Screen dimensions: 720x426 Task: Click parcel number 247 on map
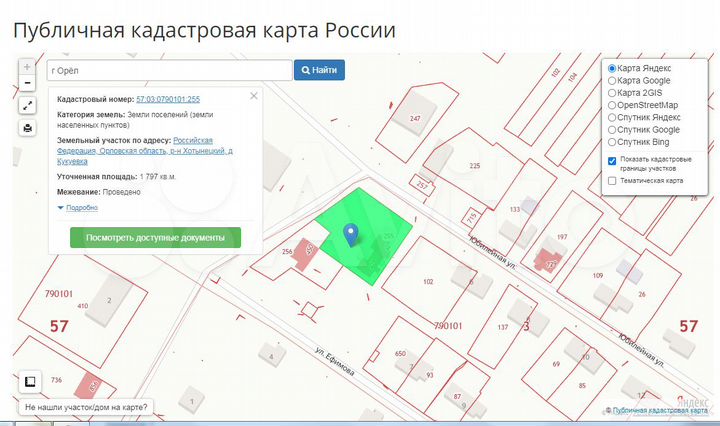(415, 118)
